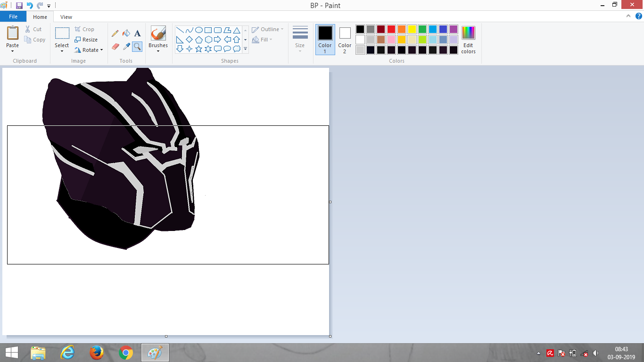This screenshot has height=362, width=644.
Task: Choose the Rounded rectangle shape
Action: (218, 30)
